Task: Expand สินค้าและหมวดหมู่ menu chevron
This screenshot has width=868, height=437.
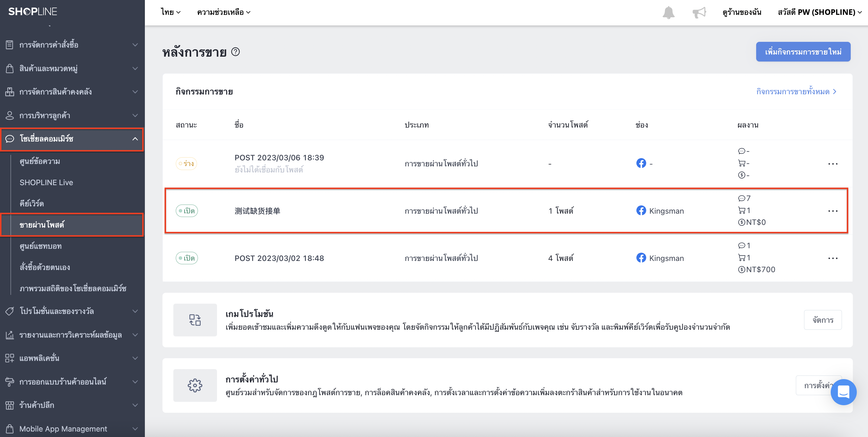Action: click(135, 68)
